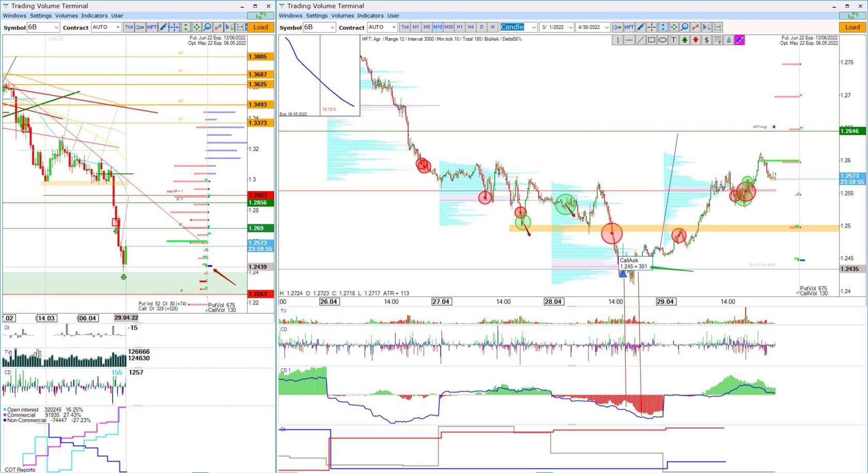Open Settings menu in left window

(41, 16)
